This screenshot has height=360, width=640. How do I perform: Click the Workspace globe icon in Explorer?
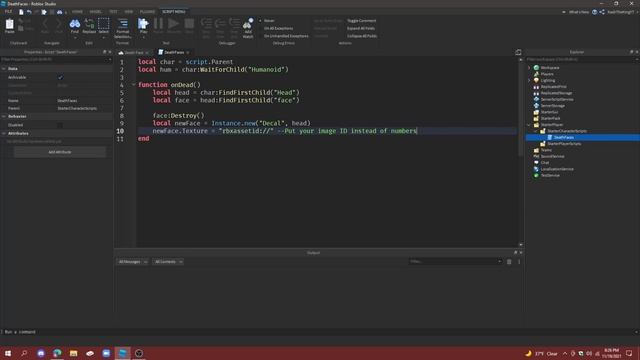point(536,68)
